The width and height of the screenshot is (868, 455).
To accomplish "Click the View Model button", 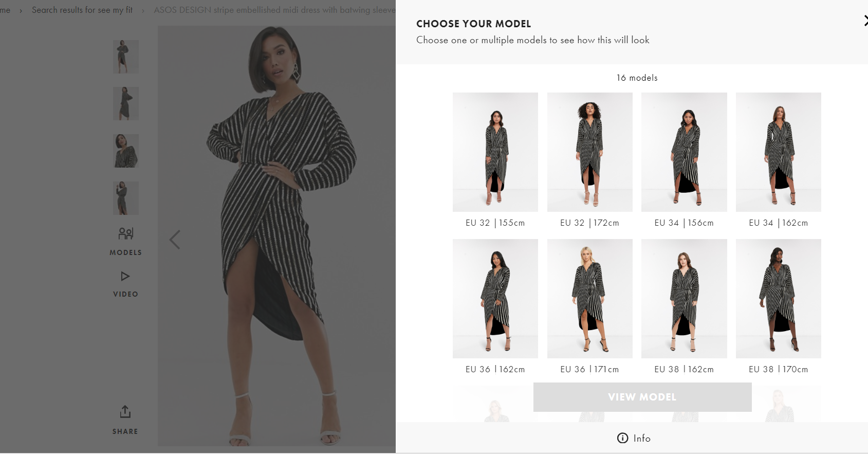I will (642, 397).
